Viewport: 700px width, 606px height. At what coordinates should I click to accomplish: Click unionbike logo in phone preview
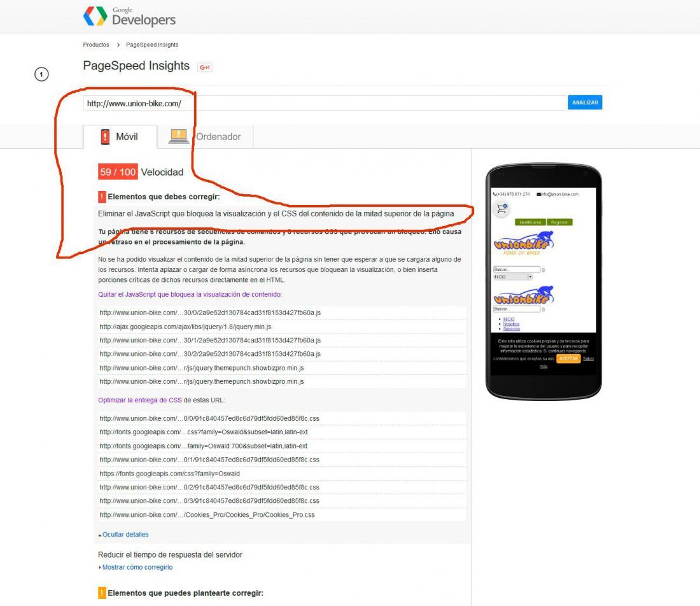tap(524, 243)
